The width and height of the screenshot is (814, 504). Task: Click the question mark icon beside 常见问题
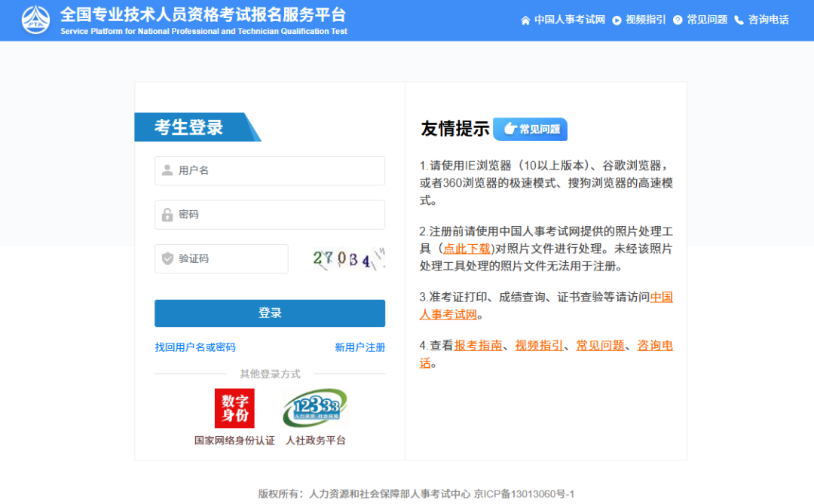tap(678, 20)
